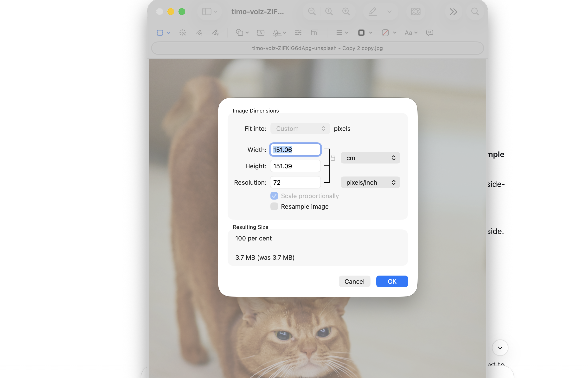Click the line style icon

point(339,33)
